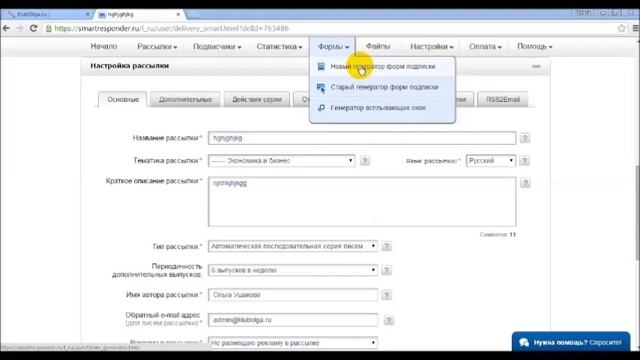The height and width of the screenshot is (360, 640).
Task: Open Начало menu item
Action: point(104,47)
